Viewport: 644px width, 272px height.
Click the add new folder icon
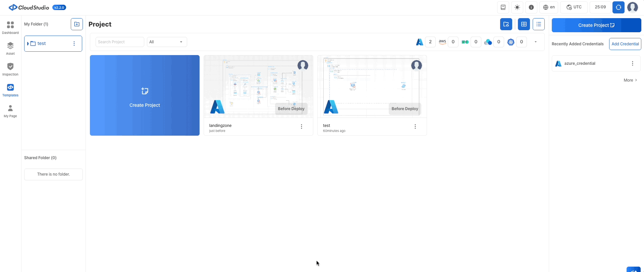[x=77, y=24]
